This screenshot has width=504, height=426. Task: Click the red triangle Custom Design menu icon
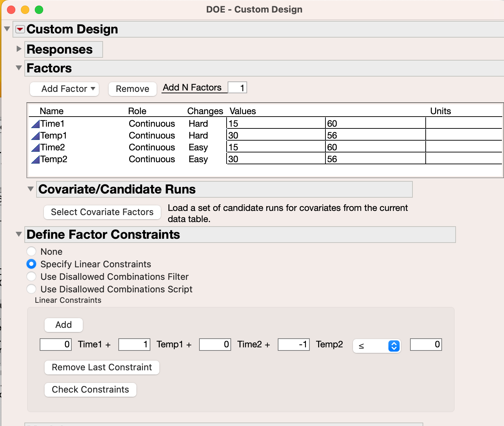20,29
